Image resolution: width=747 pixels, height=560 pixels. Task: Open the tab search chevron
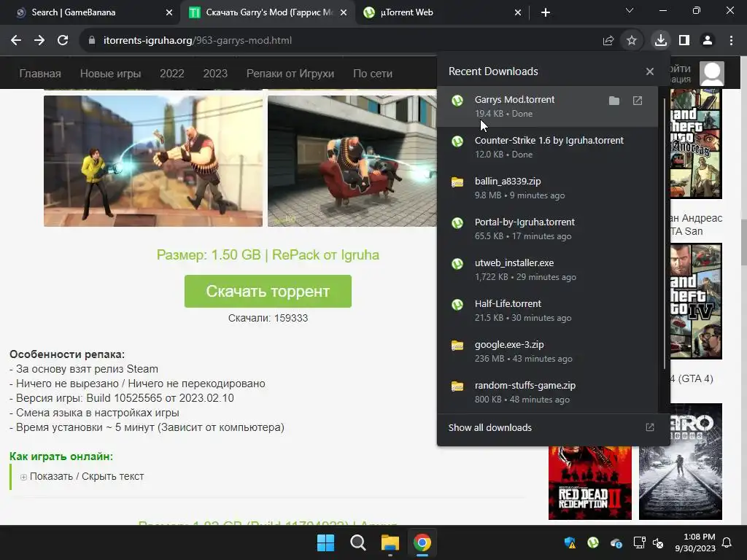[x=630, y=10]
